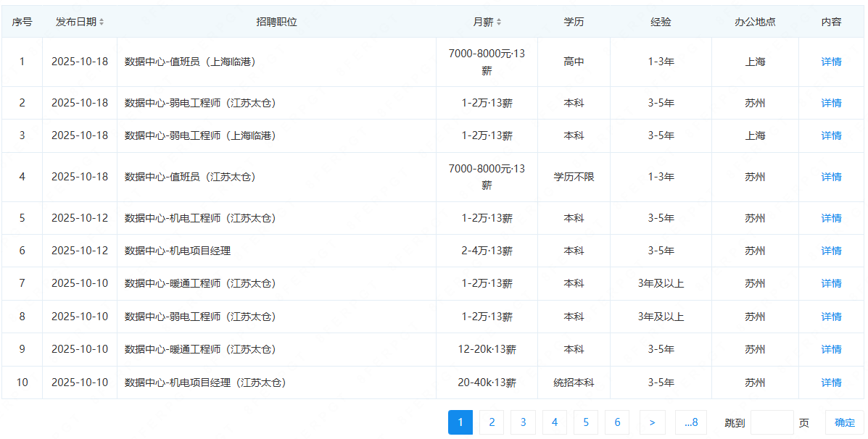868x439 pixels.
Task: Jump to page 3 of results
Action: (523, 422)
